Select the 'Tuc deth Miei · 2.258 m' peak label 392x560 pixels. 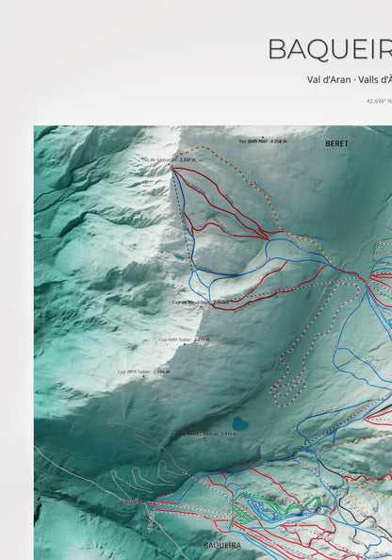coord(262,141)
